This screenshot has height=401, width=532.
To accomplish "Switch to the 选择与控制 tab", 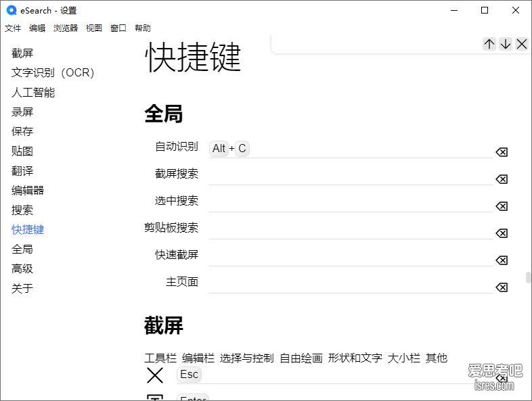I will (x=246, y=358).
